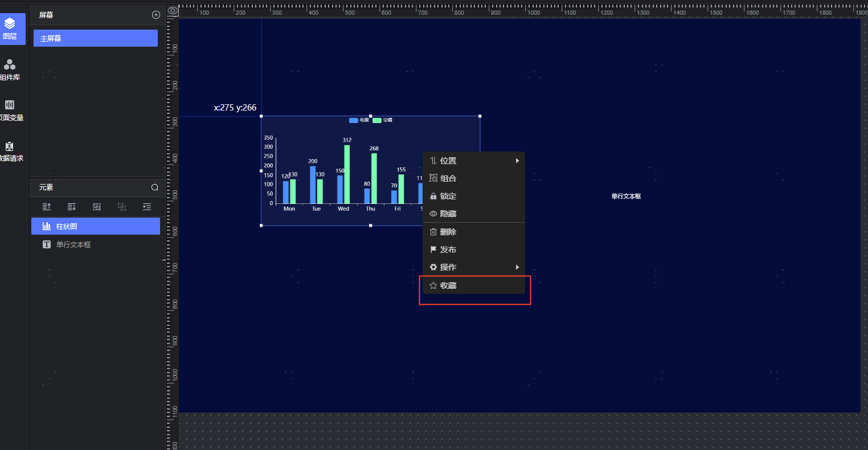Click the group elements icon in toolbar
The height and width of the screenshot is (450, 868).
[x=97, y=207]
